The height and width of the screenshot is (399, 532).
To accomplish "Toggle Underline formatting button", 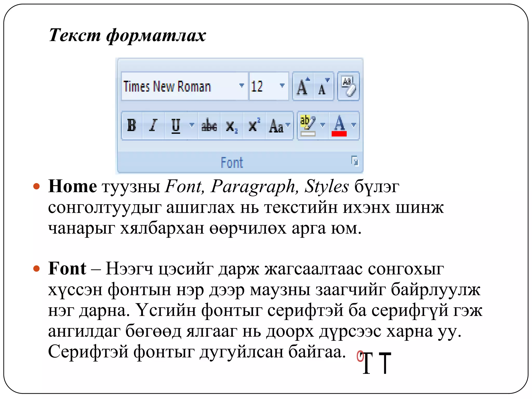I will click(176, 126).
